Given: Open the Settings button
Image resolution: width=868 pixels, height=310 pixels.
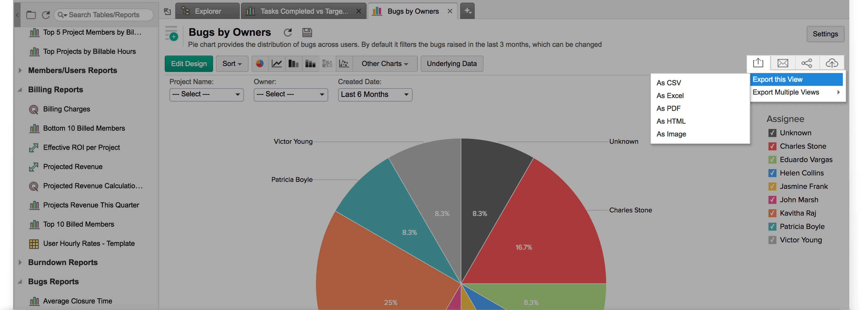Looking at the screenshot, I should click(825, 34).
